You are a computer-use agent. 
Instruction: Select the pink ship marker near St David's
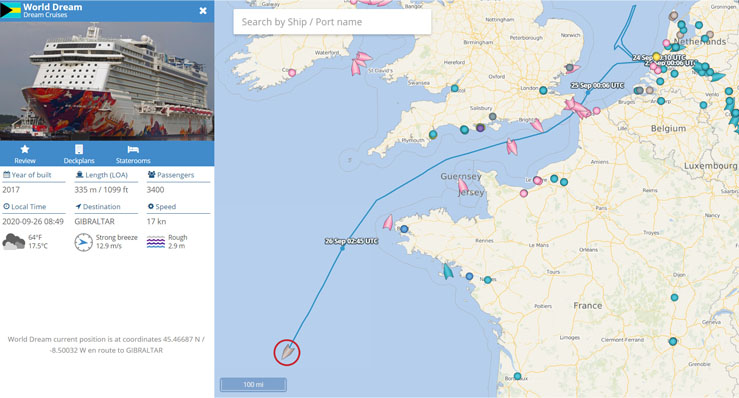point(360,63)
